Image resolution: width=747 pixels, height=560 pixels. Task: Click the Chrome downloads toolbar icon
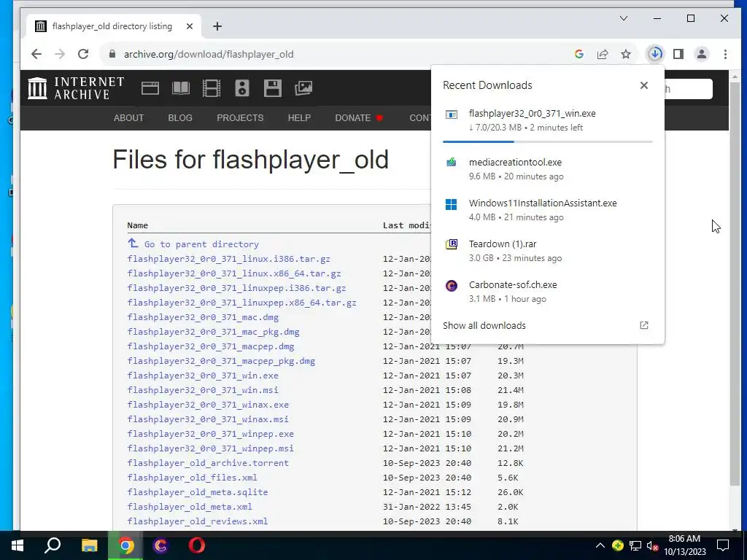coord(655,54)
